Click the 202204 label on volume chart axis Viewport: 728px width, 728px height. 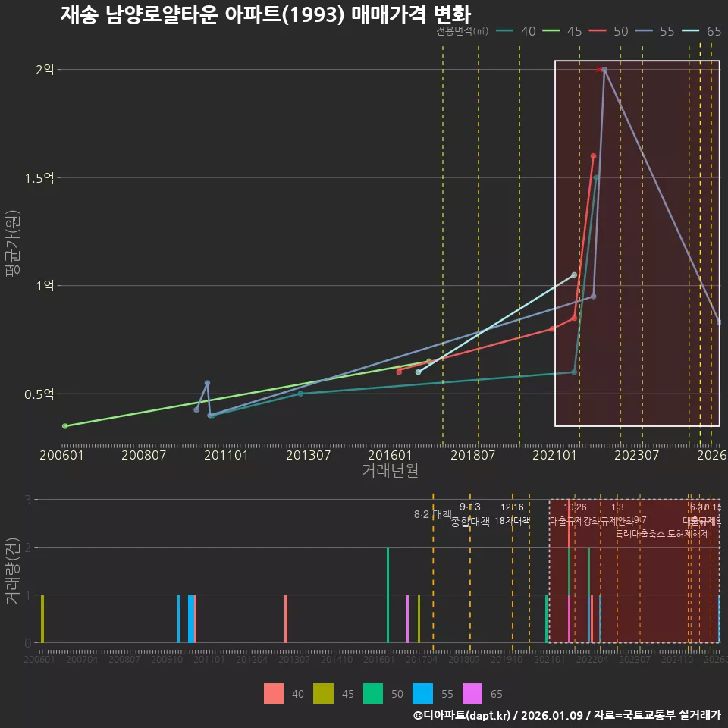[x=592, y=659]
